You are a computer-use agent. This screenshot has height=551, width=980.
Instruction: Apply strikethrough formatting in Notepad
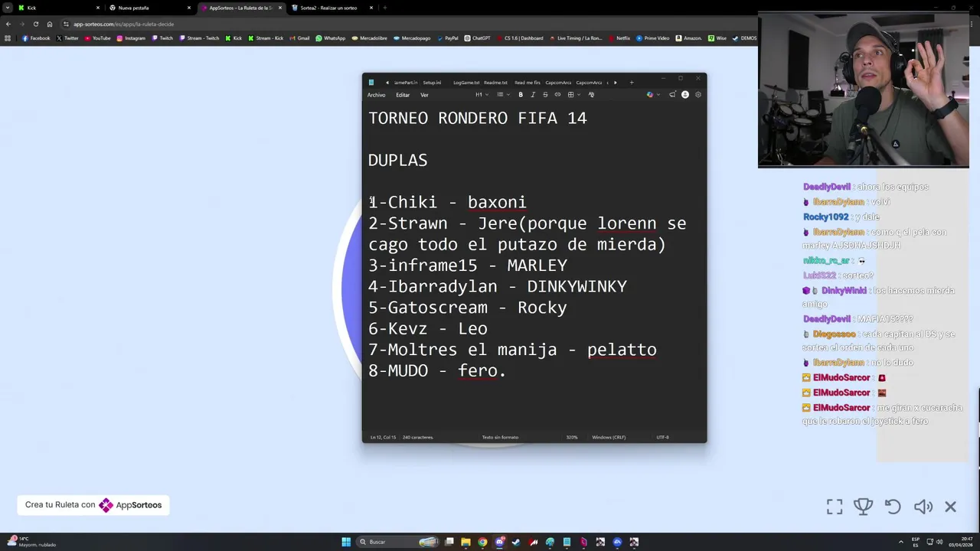545,95
